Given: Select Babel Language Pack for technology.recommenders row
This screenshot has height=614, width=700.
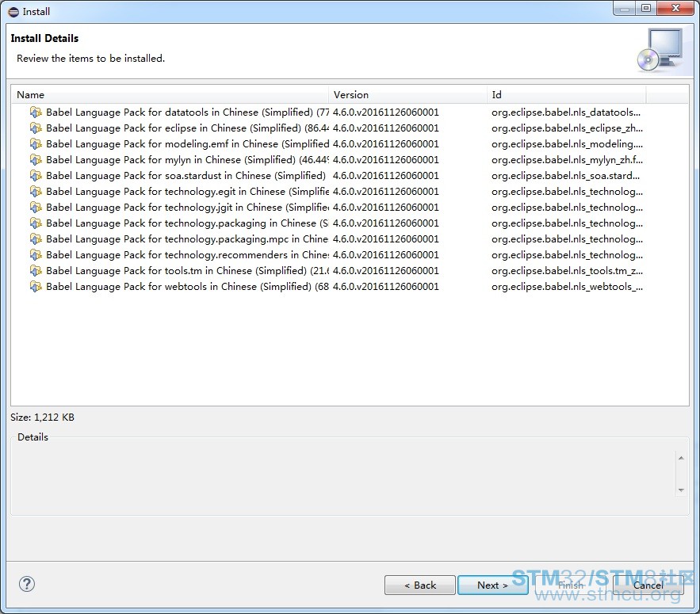Looking at the screenshot, I should 186,255.
